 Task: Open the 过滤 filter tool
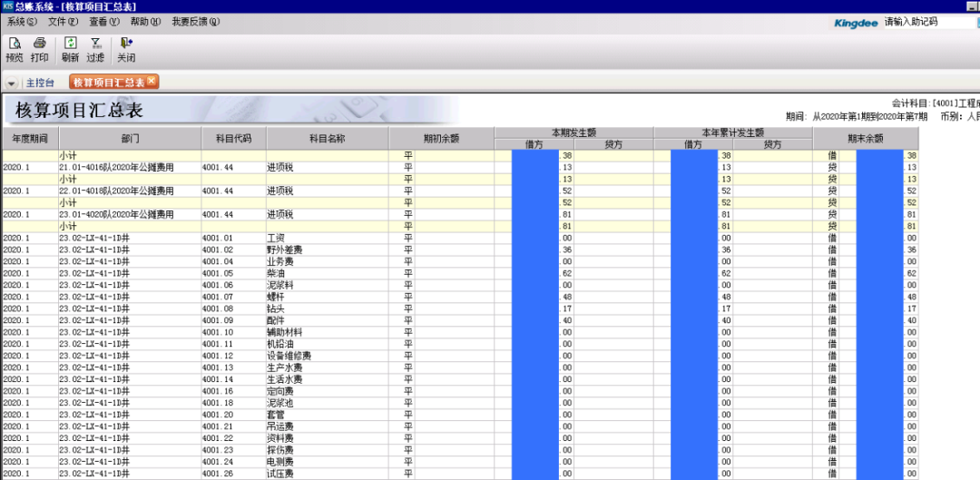pyautogui.click(x=95, y=50)
